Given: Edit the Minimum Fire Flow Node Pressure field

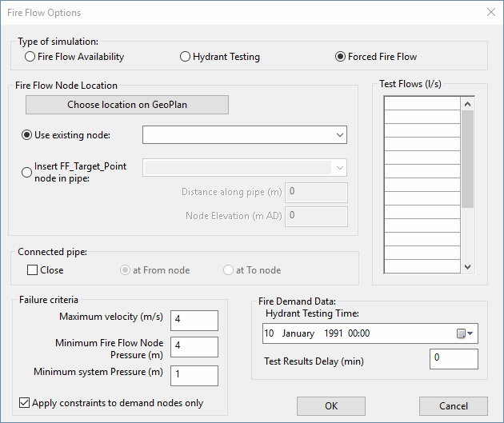Looking at the screenshot, I should (x=194, y=346).
